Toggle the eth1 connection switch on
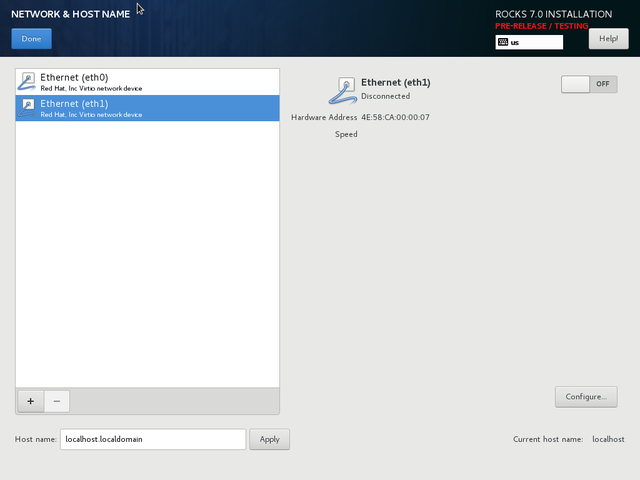This screenshot has width=640, height=480. click(589, 84)
